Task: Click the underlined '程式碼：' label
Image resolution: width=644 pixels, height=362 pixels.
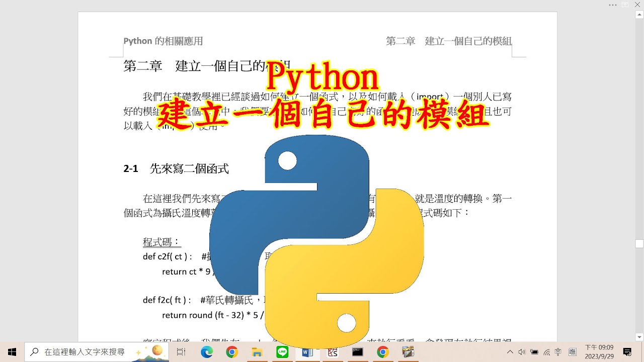Action: click(162, 242)
